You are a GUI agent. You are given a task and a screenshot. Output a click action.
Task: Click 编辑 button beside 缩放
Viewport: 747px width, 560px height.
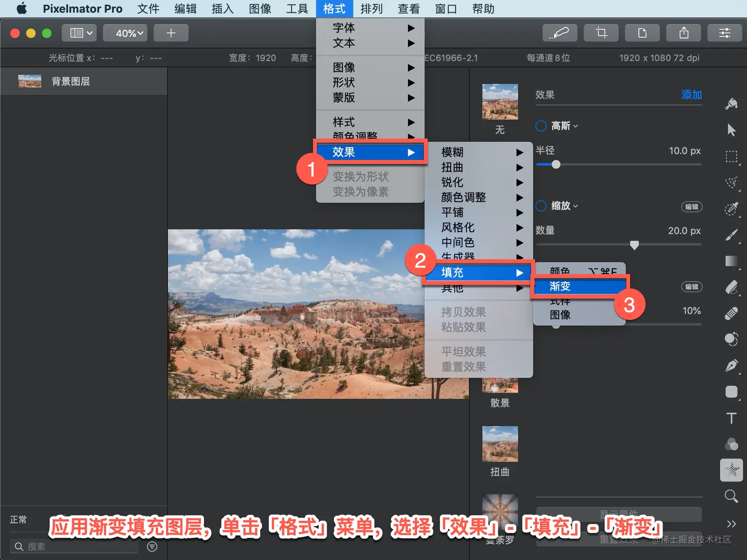692,207
